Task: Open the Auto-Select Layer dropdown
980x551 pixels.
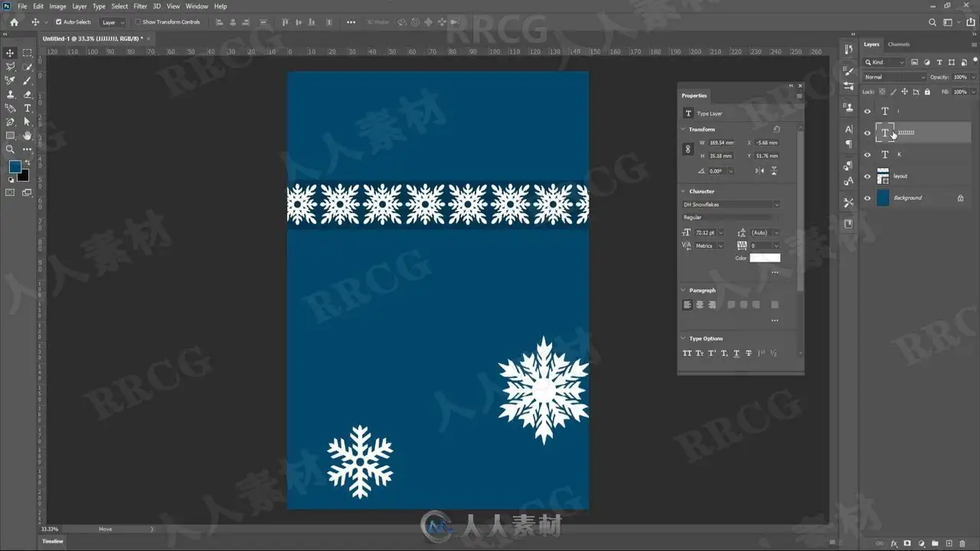Action: (113, 22)
